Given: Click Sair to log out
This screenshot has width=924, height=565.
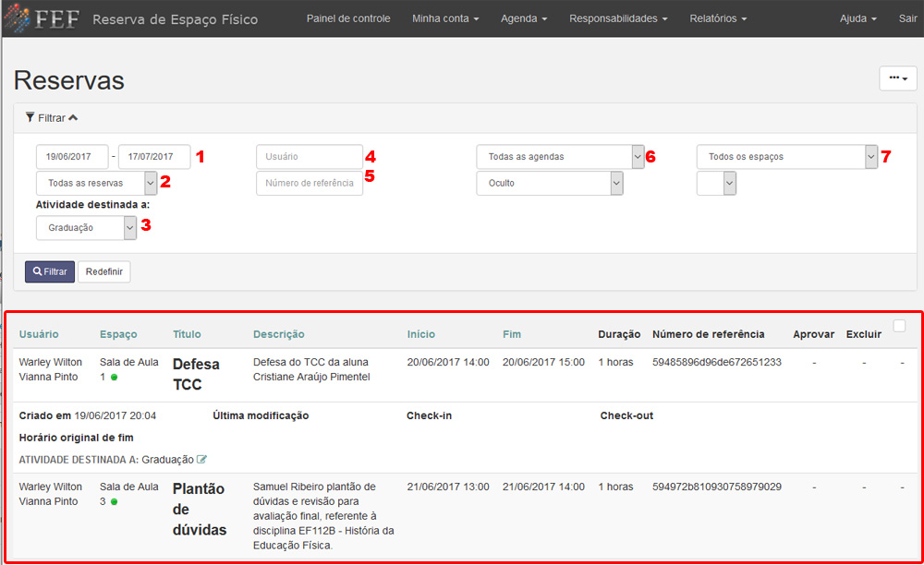Looking at the screenshot, I should [907, 18].
